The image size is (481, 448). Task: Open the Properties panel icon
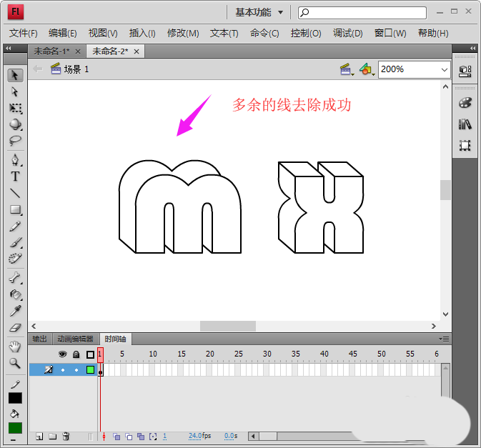[465, 71]
